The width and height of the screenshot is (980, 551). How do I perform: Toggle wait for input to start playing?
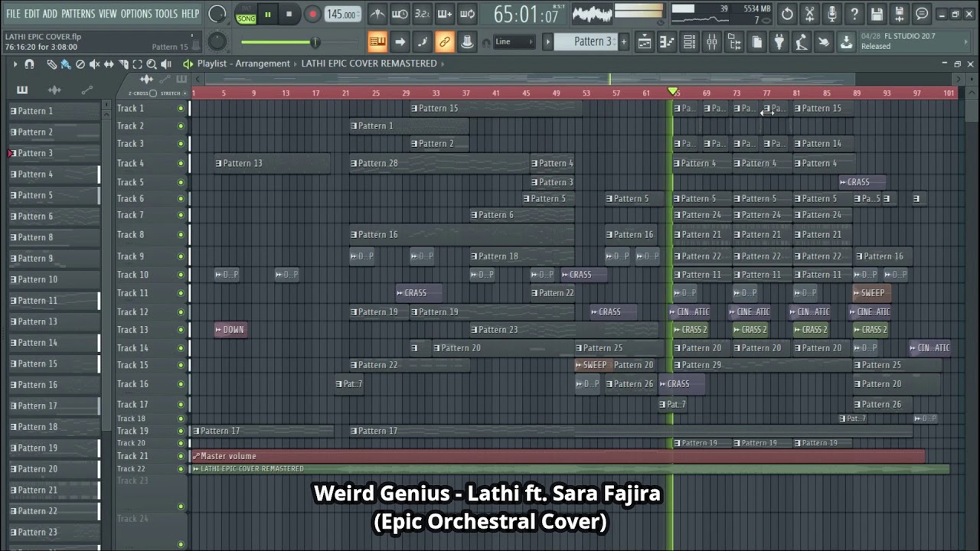[x=400, y=14]
